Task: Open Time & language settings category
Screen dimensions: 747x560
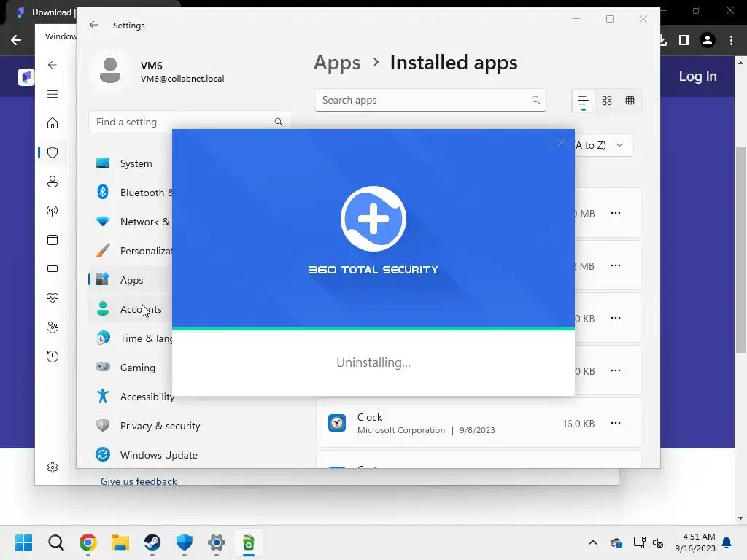Action: tap(130, 338)
